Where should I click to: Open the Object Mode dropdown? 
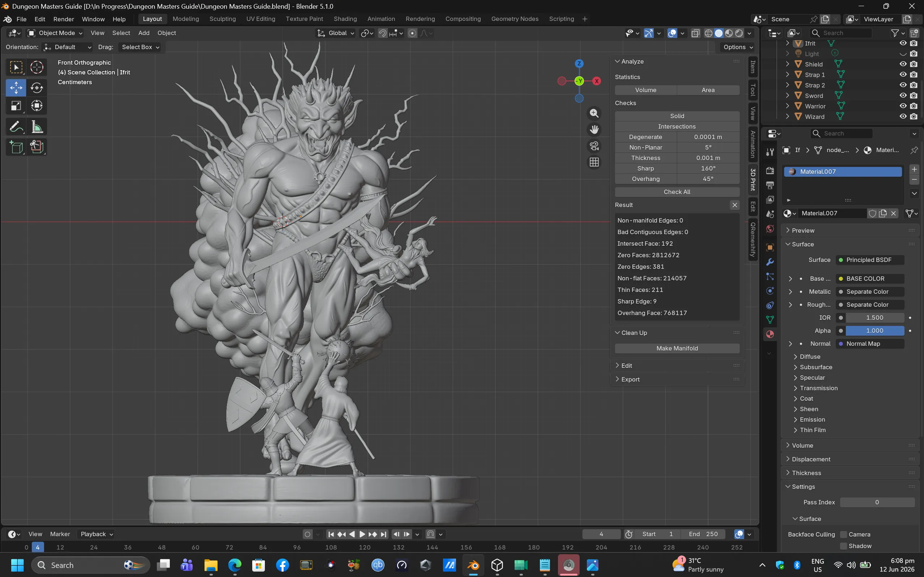(55, 33)
